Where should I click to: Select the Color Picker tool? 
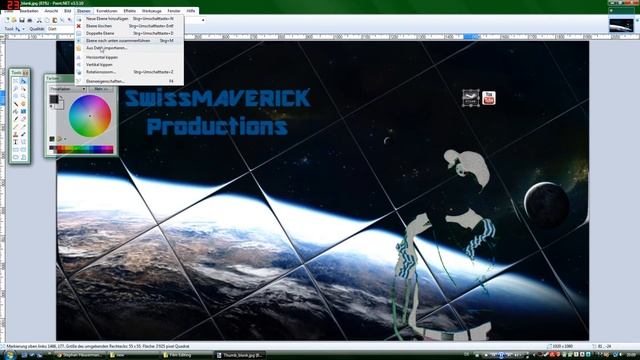click(23, 127)
